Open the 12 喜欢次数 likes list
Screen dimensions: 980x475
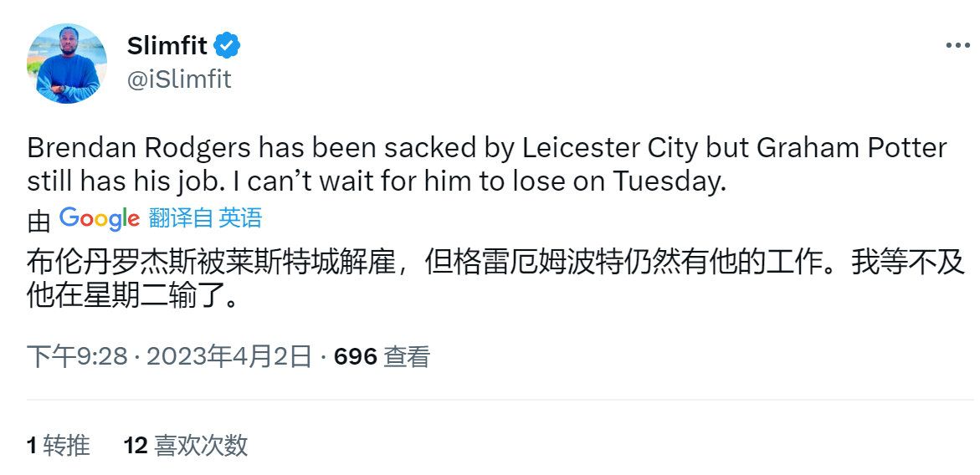[x=186, y=445]
